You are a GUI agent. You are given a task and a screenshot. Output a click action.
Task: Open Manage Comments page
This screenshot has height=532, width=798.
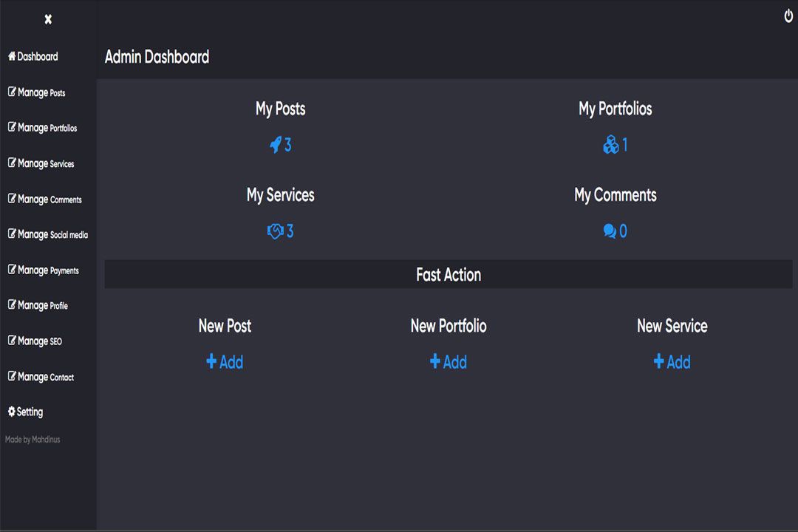pyautogui.click(x=45, y=199)
